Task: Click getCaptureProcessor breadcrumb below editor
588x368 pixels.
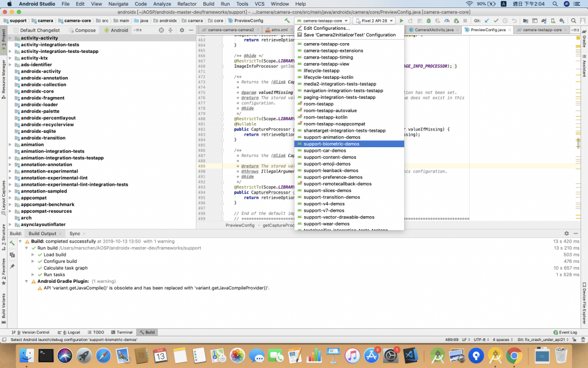Action: [278, 225]
